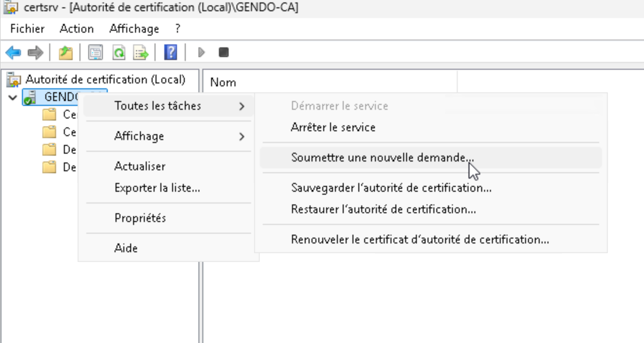Select Autorité de certification (Local) root node
This screenshot has width=644, height=343.
coord(105,80)
